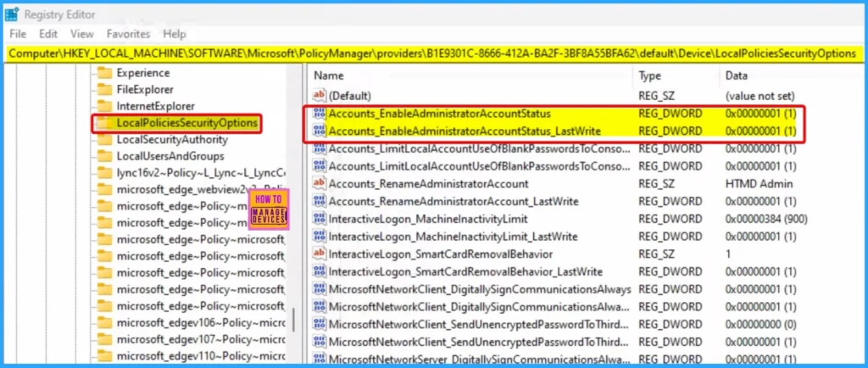Click DWORD icon of MicrosoftNetworkServer_DigitallySignCommunications row
Viewport: 868px width, 368px height.
pos(320,359)
